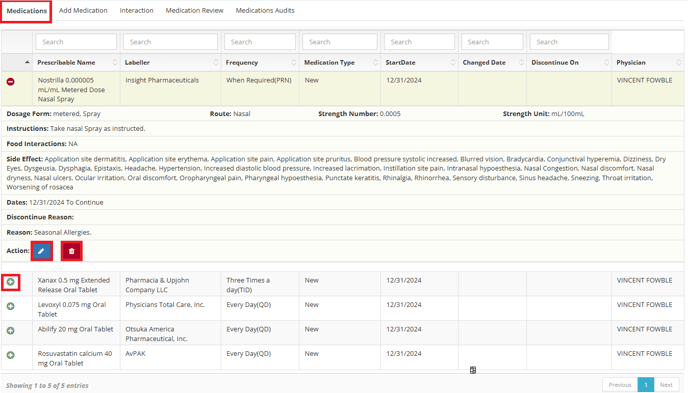Open the Medication Review tab

(194, 11)
